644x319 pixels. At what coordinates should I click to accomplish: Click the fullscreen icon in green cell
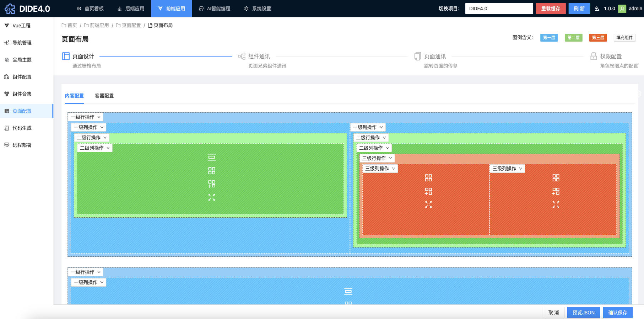212,197
